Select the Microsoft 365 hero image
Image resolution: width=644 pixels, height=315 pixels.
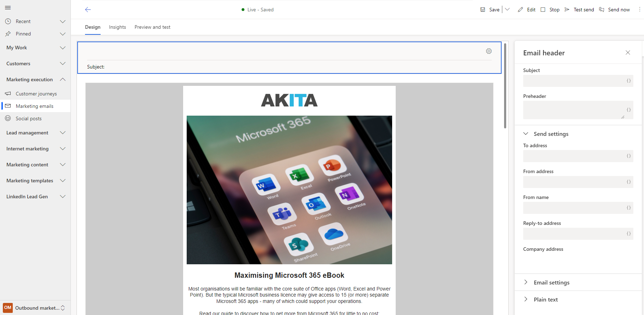click(x=289, y=190)
